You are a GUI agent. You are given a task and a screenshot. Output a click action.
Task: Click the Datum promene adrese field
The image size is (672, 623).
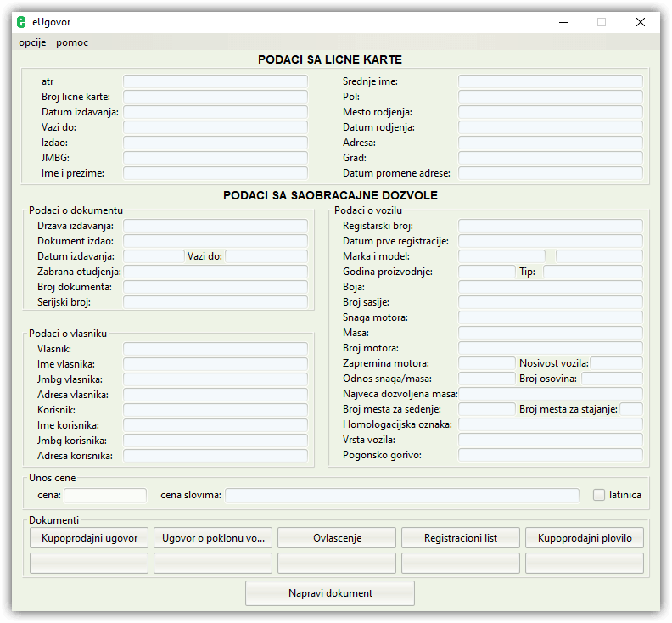(551, 173)
